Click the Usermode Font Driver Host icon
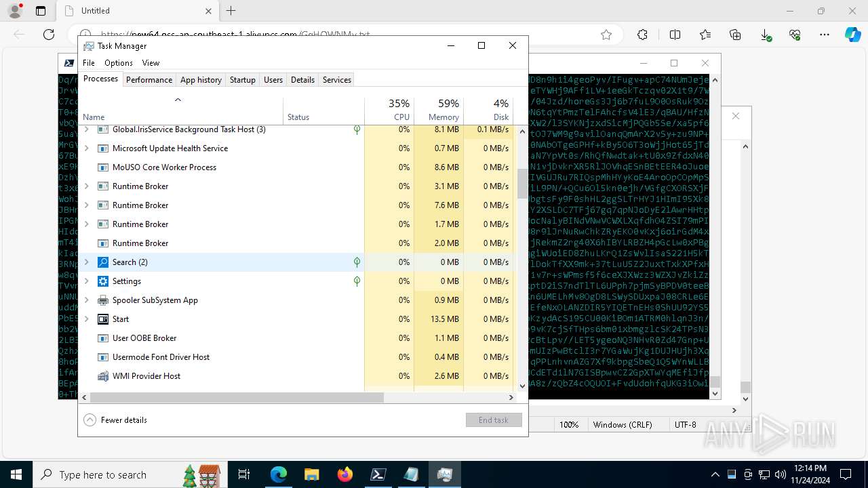The image size is (868, 488). click(x=103, y=357)
